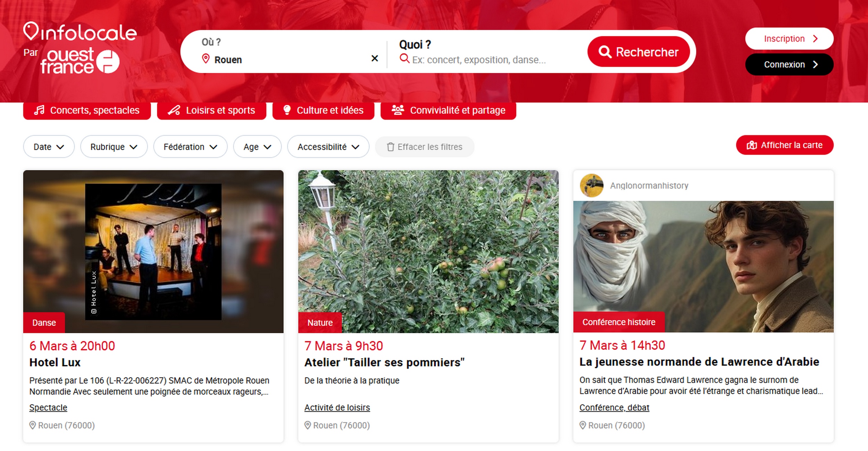
Task: Click the location pin icon beside Rouen
Action: click(206, 59)
